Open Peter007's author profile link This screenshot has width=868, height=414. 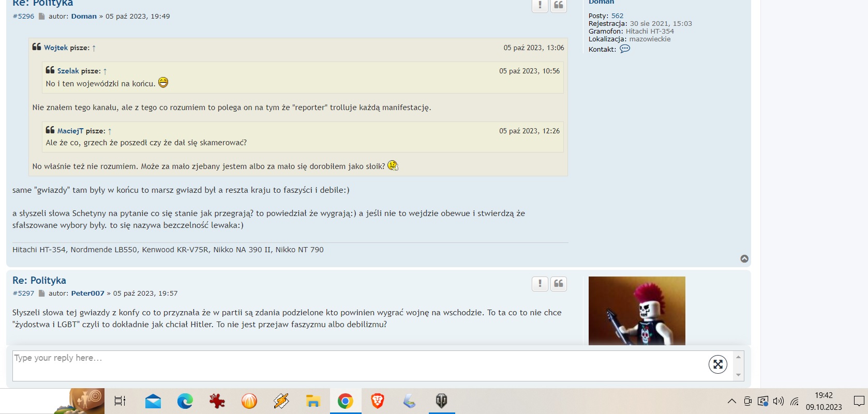point(87,294)
